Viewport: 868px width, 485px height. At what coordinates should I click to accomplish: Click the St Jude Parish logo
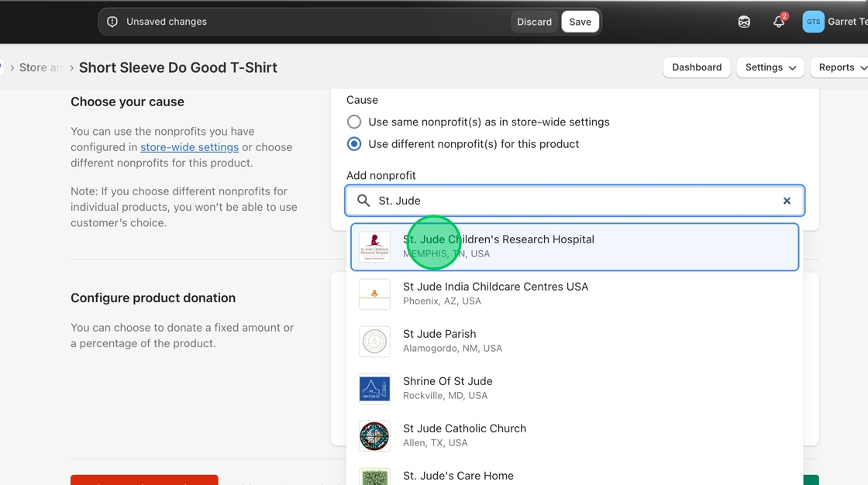tap(374, 341)
